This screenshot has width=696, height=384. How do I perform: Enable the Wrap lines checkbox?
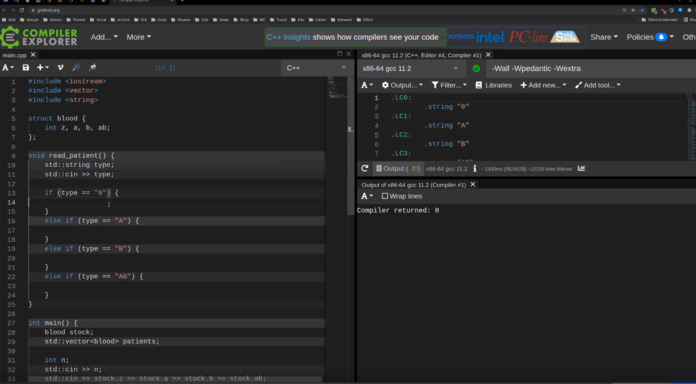[x=384, y=196]
